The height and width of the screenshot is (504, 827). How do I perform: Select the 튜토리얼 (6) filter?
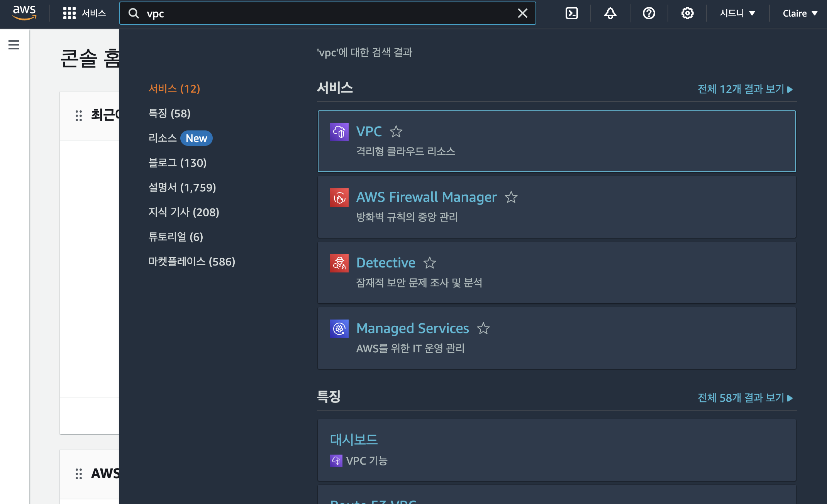click(176, 237)
